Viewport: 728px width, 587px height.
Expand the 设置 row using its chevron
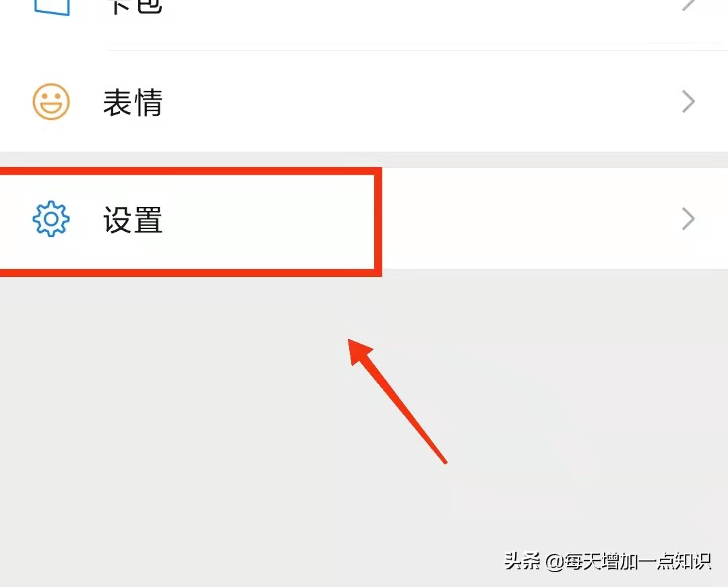click(x=688, y=218)
